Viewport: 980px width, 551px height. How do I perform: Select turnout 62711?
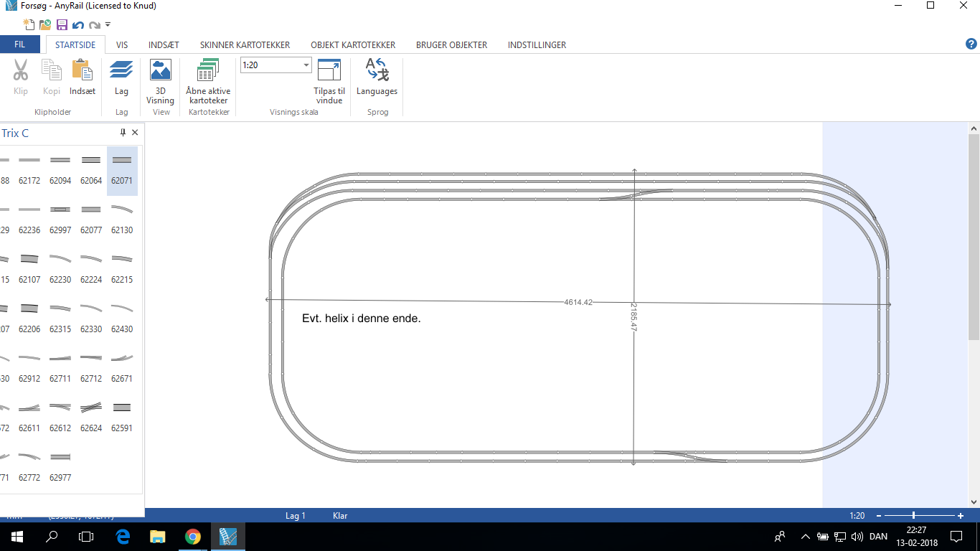pos(60,369)
